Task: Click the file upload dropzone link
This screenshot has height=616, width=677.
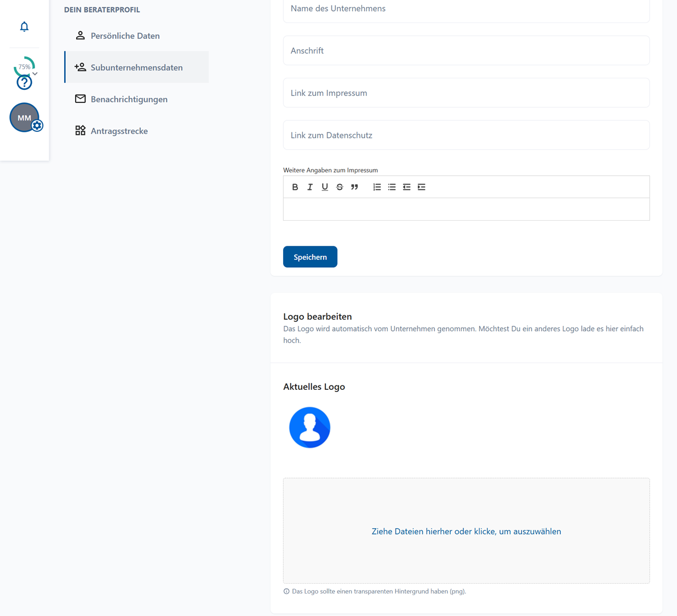Action: click(x=466, y=531)
